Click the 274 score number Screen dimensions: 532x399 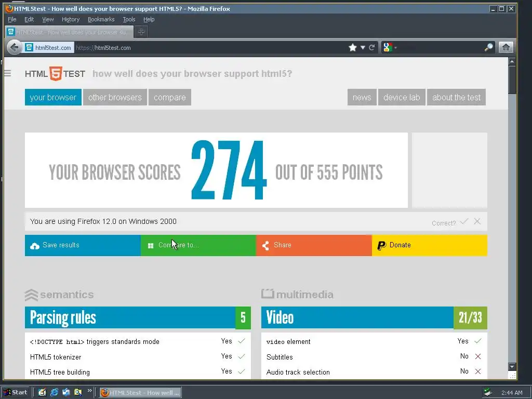229,170
